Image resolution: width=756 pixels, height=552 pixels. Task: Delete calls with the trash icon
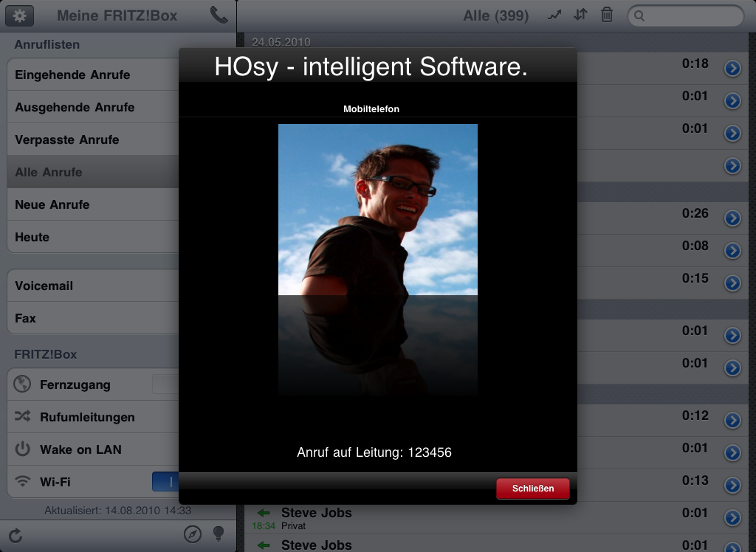click(x=606, y=15)
